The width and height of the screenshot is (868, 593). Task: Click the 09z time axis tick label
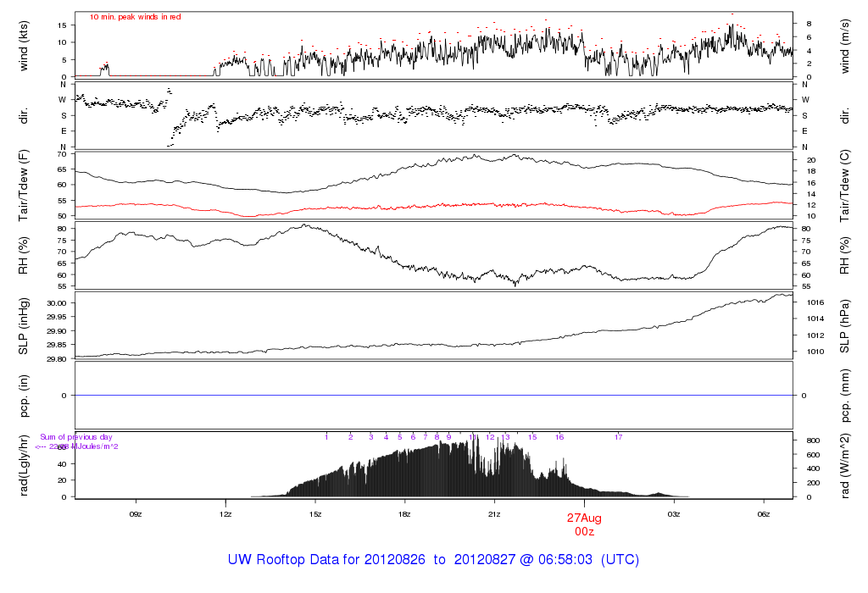tap(136, 513)
